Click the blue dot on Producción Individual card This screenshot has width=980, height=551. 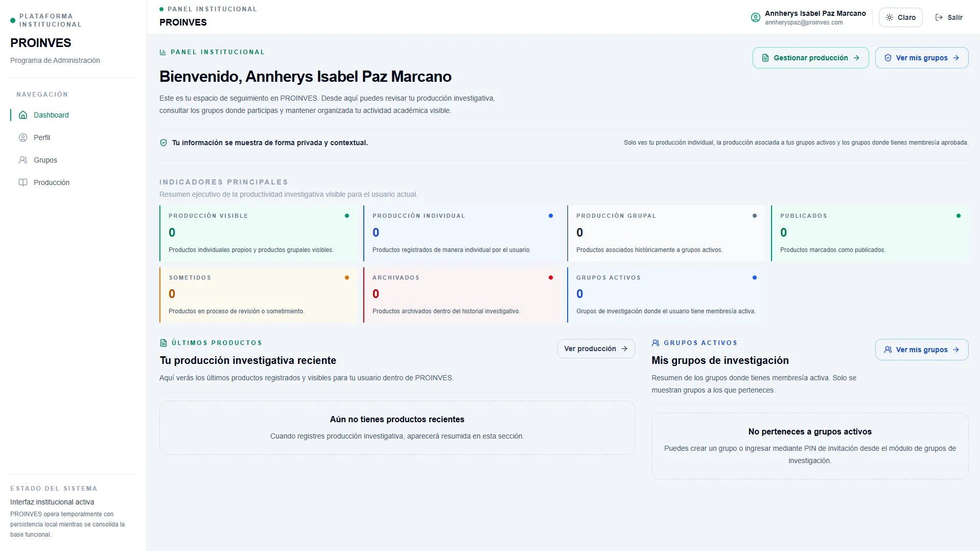pos(551,216)
